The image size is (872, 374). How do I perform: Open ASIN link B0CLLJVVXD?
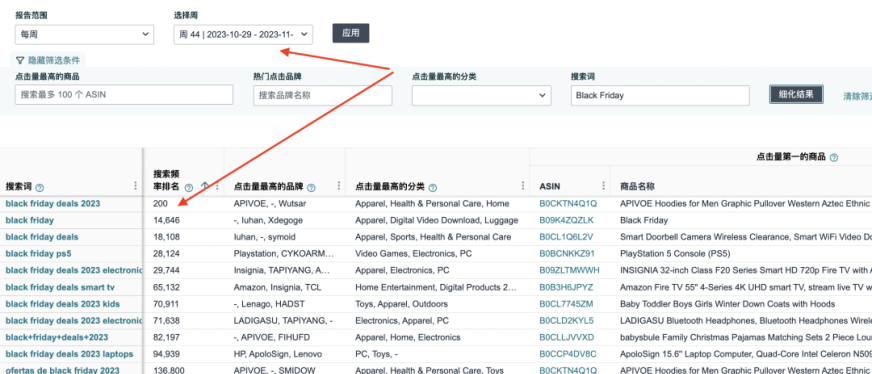(x=567, y=337)
